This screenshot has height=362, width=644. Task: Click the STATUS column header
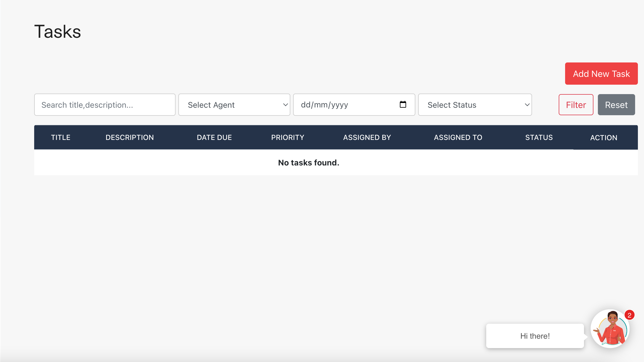click(539, 137)
